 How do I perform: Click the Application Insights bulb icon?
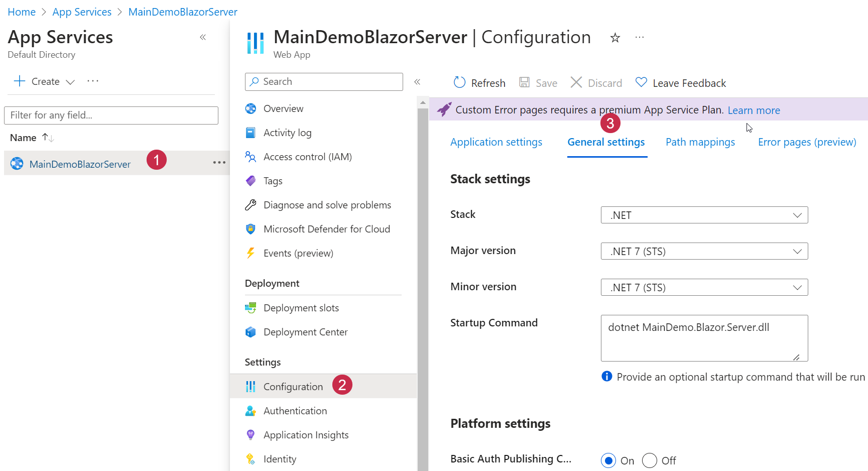[251, 435]
